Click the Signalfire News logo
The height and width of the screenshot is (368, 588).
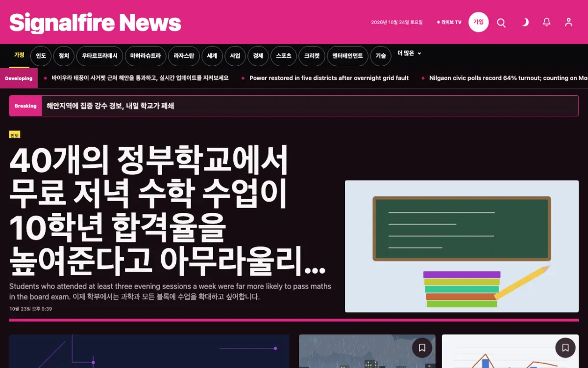pyautogui.click(x=95, y=23)
